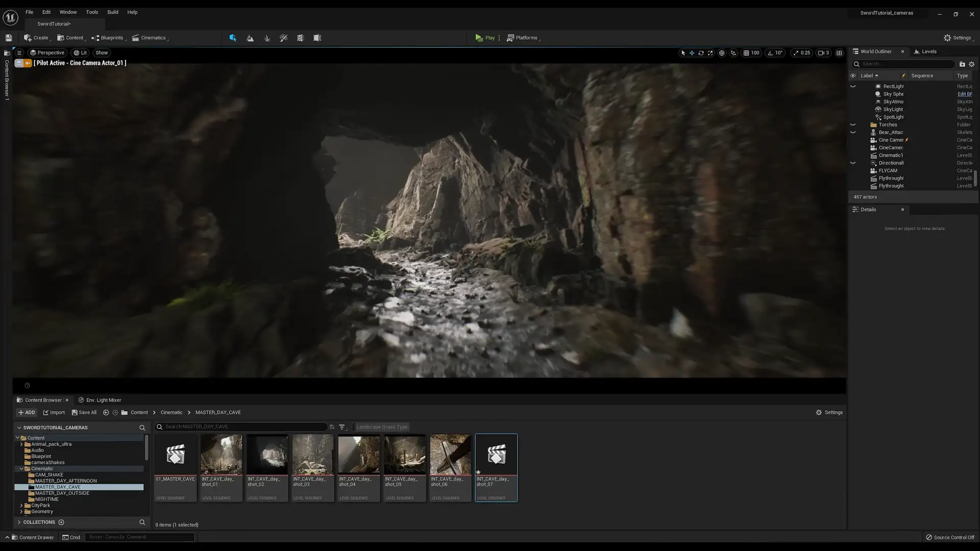Collapse the Cinematic folder in tree
Image resolution: width=980 pixels, height=551 pixels.
[21, 469]
